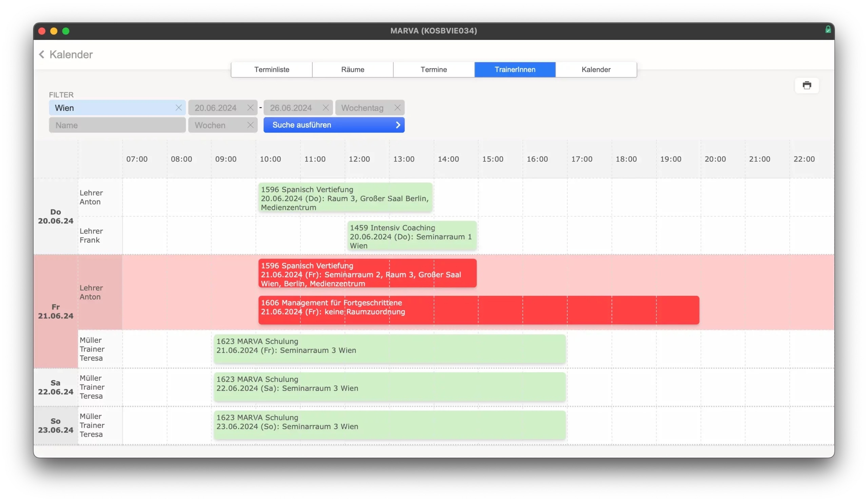Click the green lock icon in the title bar

828,30
